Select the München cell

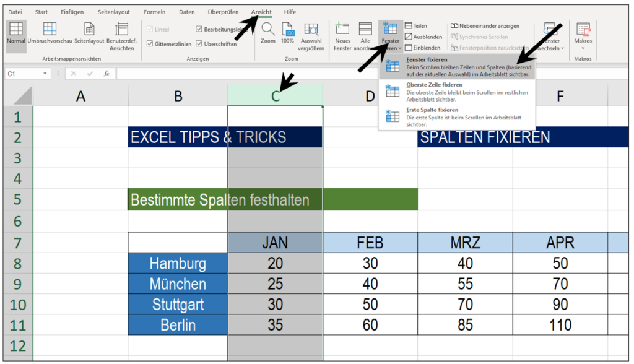[x=178, y=284]
